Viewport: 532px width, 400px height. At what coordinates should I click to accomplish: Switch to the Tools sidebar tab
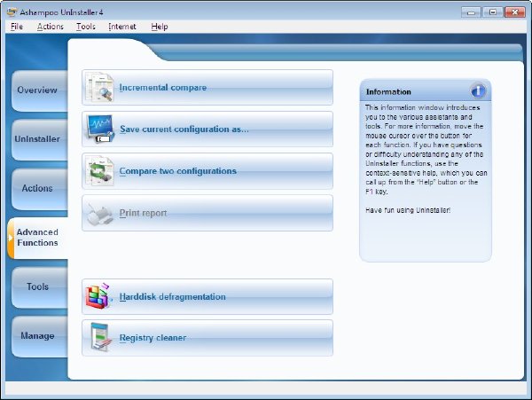pyautogui.click(x=39, y=287)
